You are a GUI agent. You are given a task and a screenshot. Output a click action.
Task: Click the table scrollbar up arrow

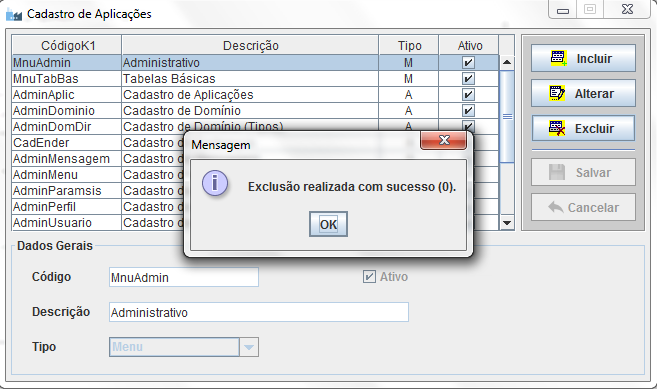point(507,62)
